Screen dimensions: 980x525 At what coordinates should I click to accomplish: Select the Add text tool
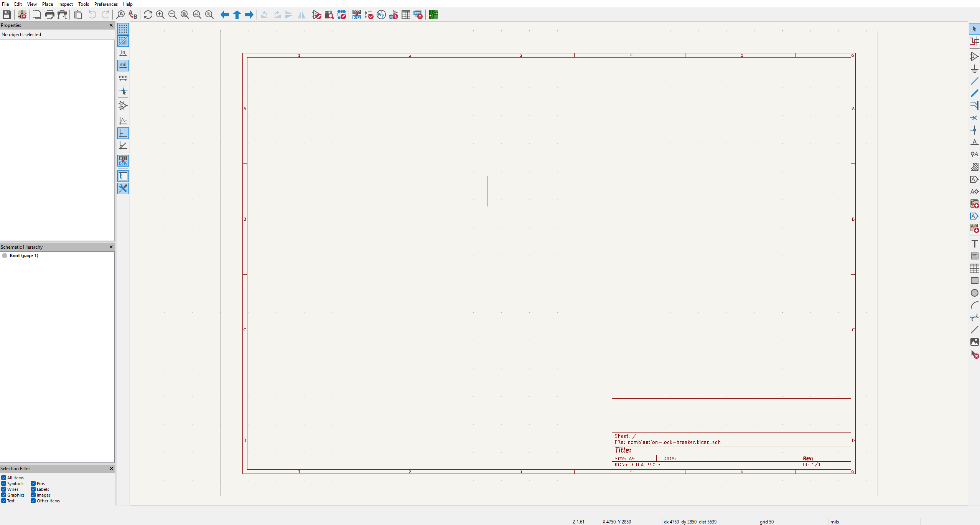(x=974, y=244)
